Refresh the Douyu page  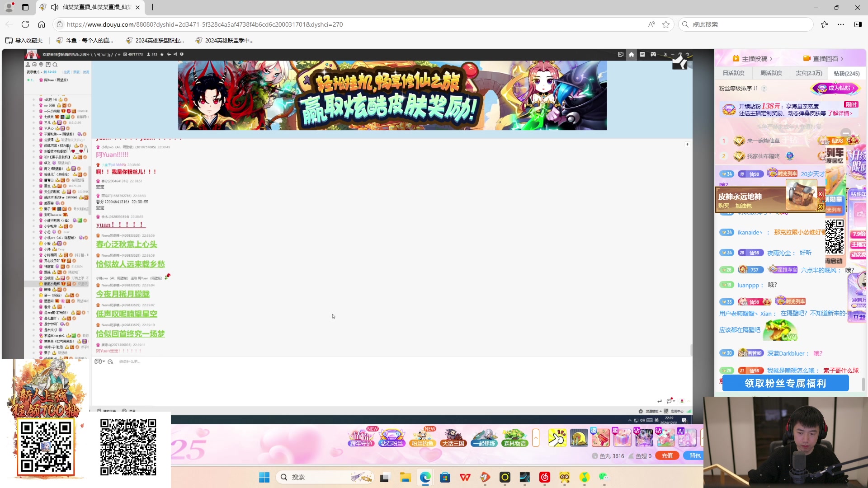[25, 24]
